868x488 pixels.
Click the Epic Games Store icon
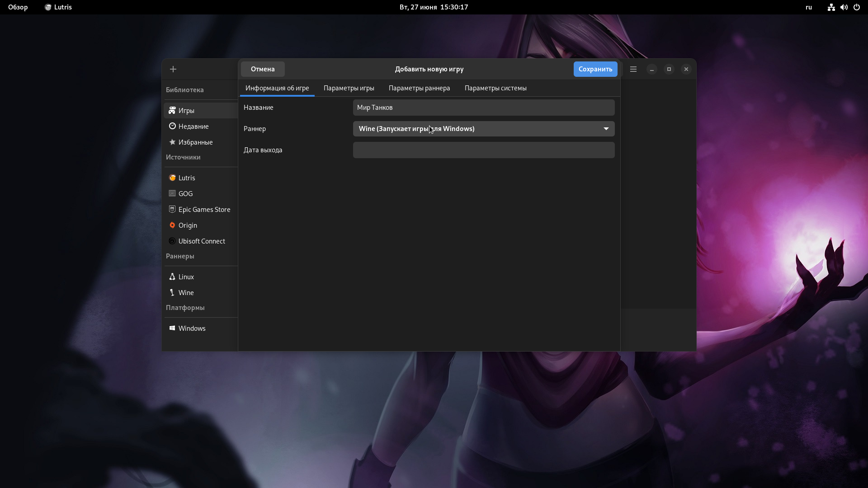click(172, 209)
